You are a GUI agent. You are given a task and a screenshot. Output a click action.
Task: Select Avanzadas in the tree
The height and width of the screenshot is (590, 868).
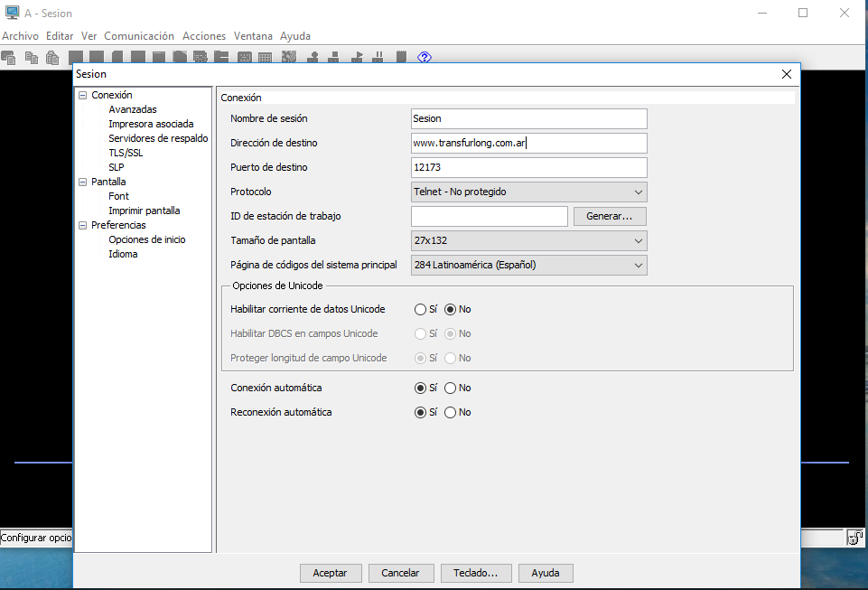point(132,109)
